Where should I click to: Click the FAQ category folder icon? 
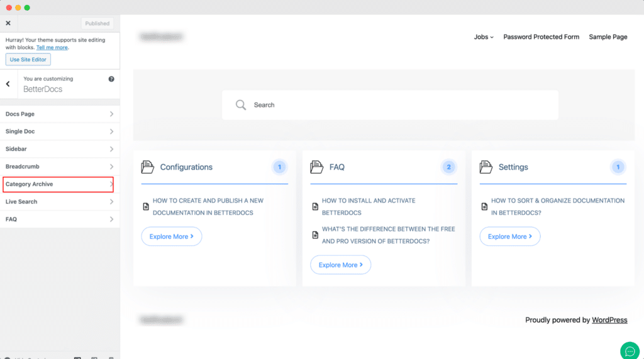[317, 167]
